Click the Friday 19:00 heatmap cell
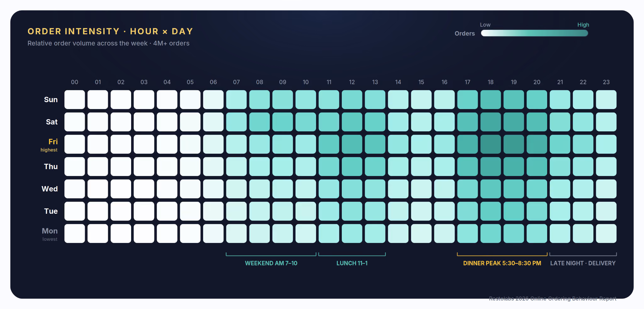Screen dimensions: 644x309 (514, 144)
